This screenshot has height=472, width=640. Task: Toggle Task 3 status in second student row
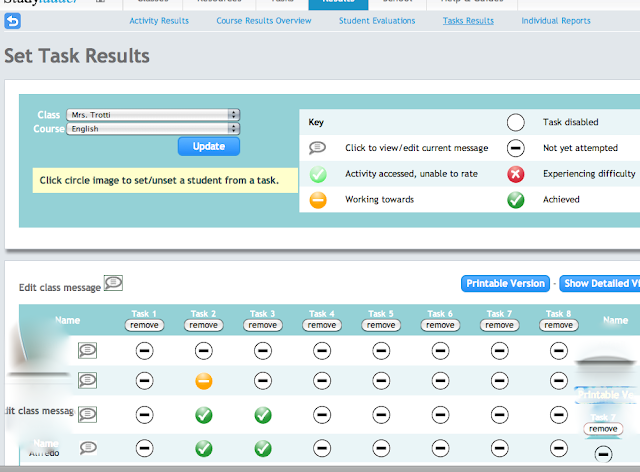point(263,381)
